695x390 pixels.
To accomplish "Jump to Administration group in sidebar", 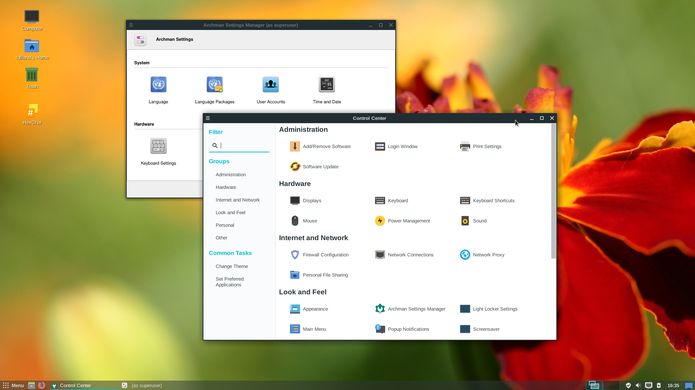I will click(230, 175).
